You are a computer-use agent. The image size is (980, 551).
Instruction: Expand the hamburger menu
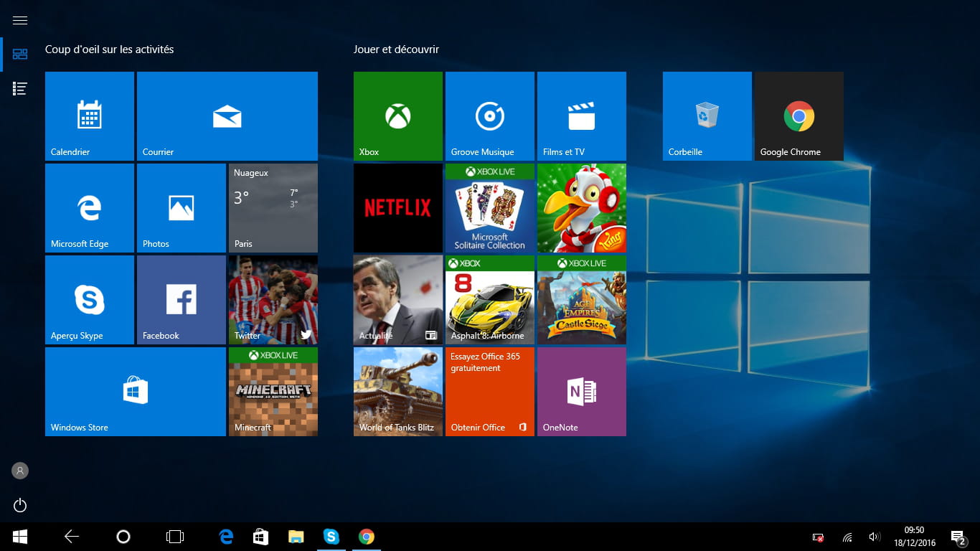(20, 20)
